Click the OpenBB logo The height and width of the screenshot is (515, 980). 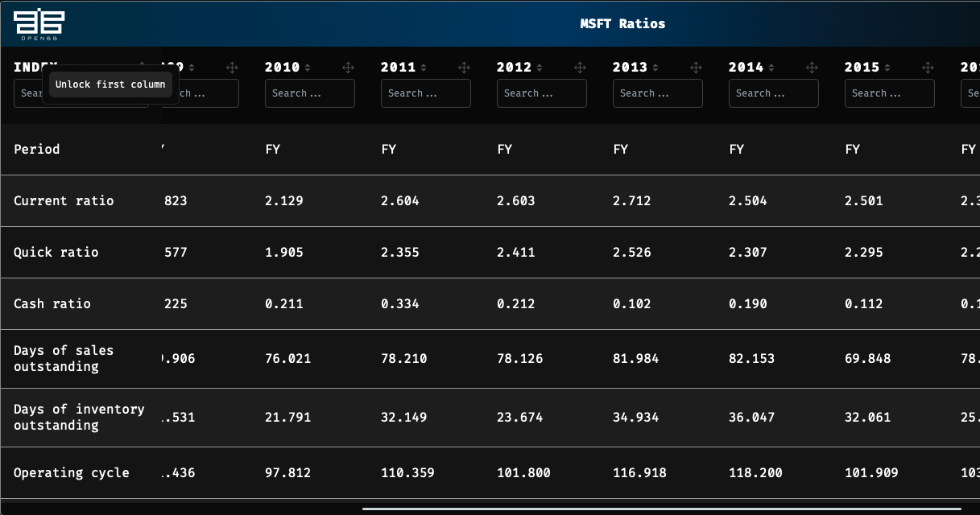pyautogui.click(x=39, y=25)
